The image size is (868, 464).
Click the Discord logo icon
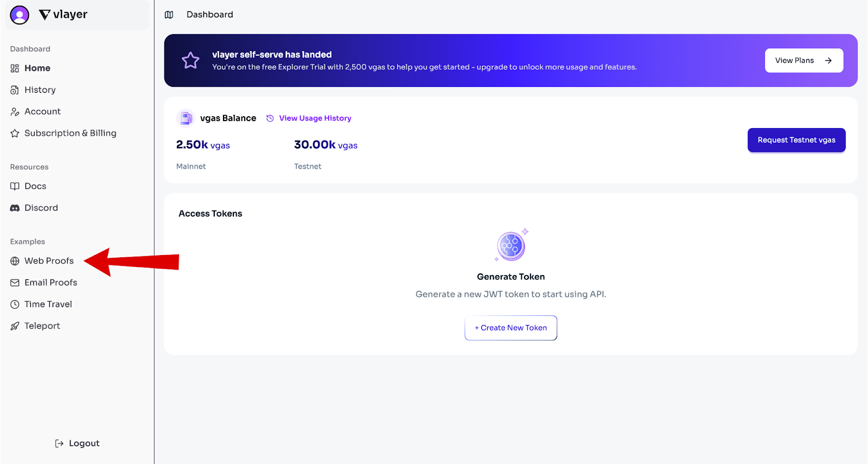[x=15, y=208]
